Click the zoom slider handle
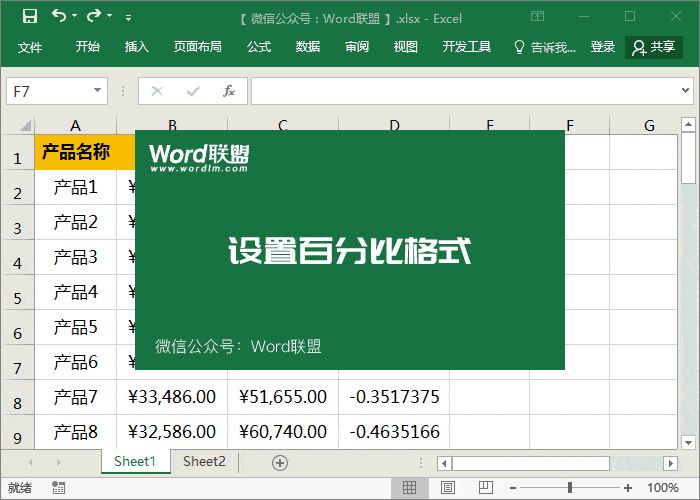 click(570, 488)
